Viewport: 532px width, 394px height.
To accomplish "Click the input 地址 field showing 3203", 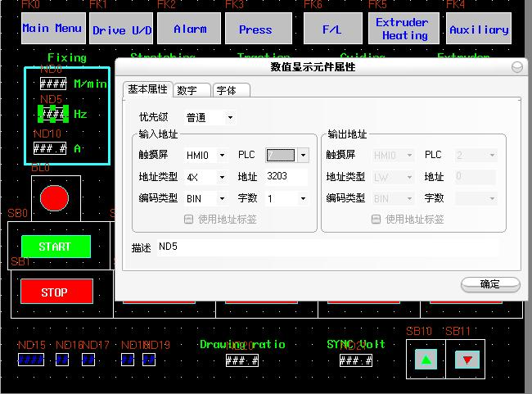I will (x=286, y=176).
